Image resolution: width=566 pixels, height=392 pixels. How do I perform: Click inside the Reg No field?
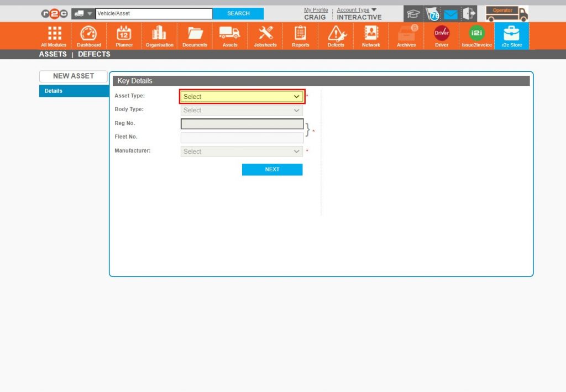[x=242, y=123]
